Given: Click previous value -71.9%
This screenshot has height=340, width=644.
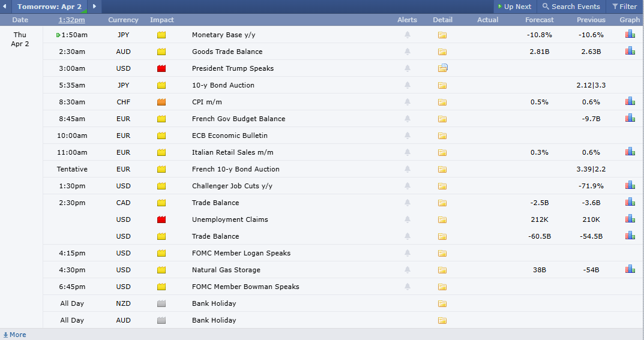Looking at the screenshot, I should tap(591, 186).
